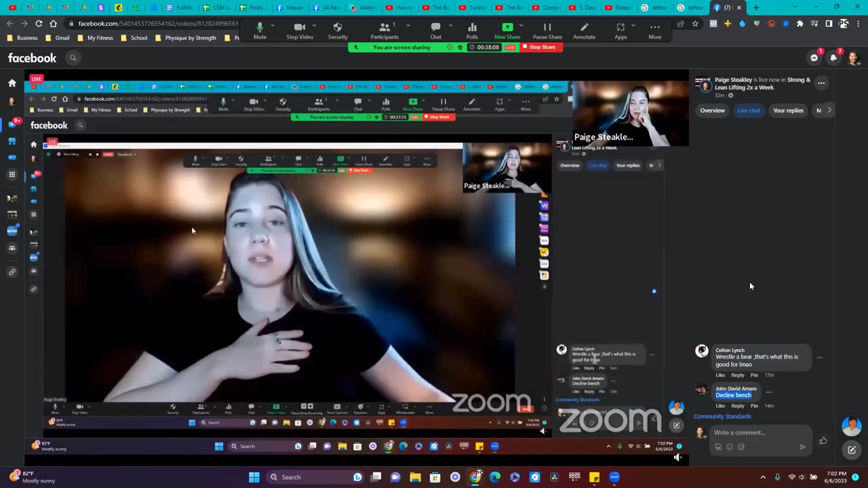Open the Facebook Home icon in sidebar
868x488 pixels.
(12, 83)
